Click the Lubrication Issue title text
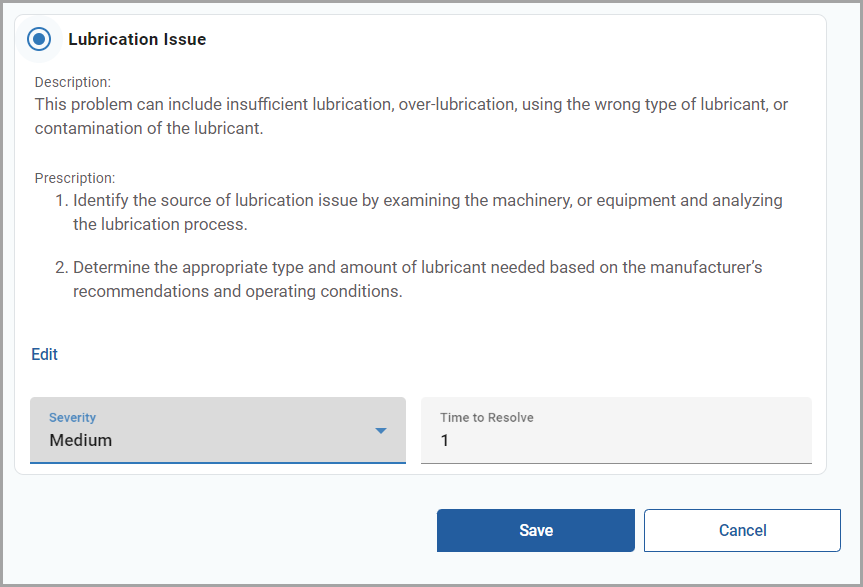 (137, 39)
